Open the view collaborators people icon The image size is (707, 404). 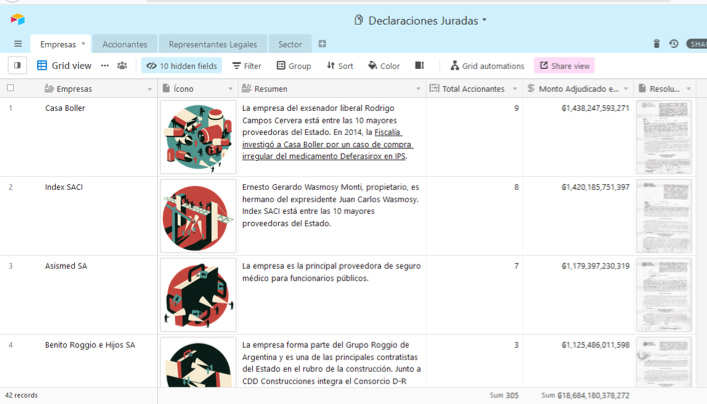122,66
